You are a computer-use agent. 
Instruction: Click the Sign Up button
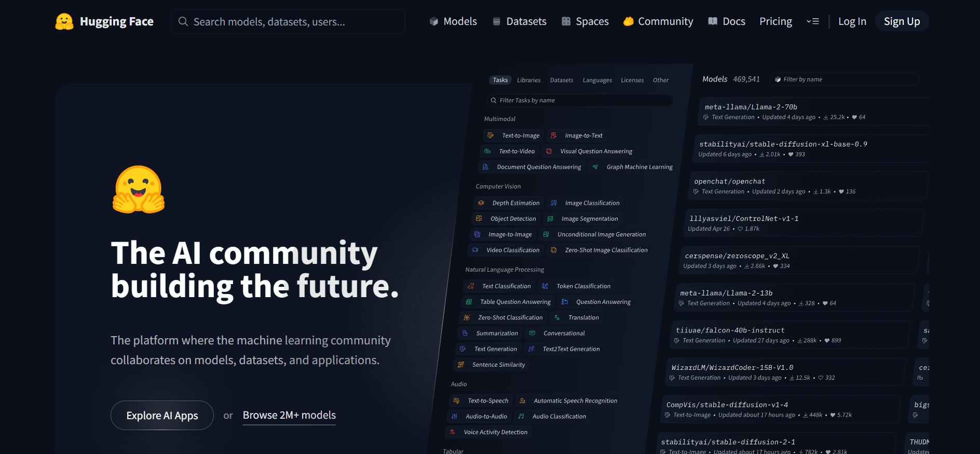click(x=902, y=21)
